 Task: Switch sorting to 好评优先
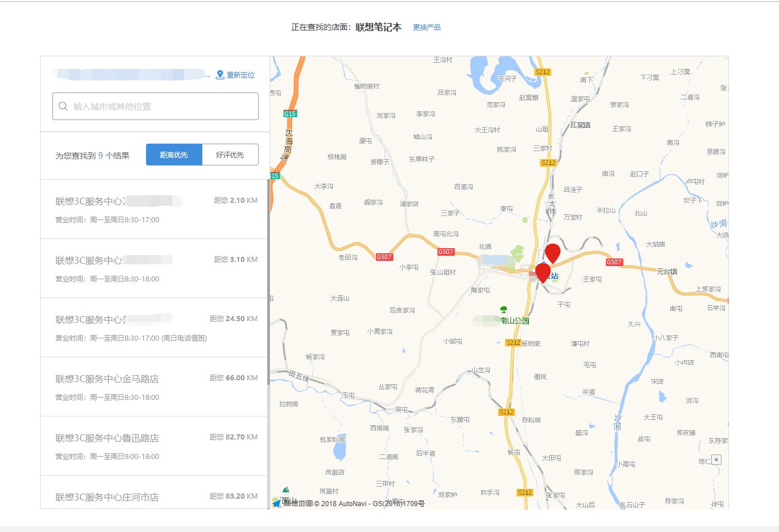(x=229, y=154)
